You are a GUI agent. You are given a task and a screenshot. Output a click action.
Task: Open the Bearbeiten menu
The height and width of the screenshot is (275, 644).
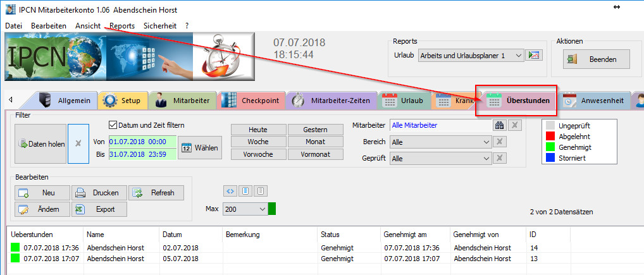[x=49, y=25]
